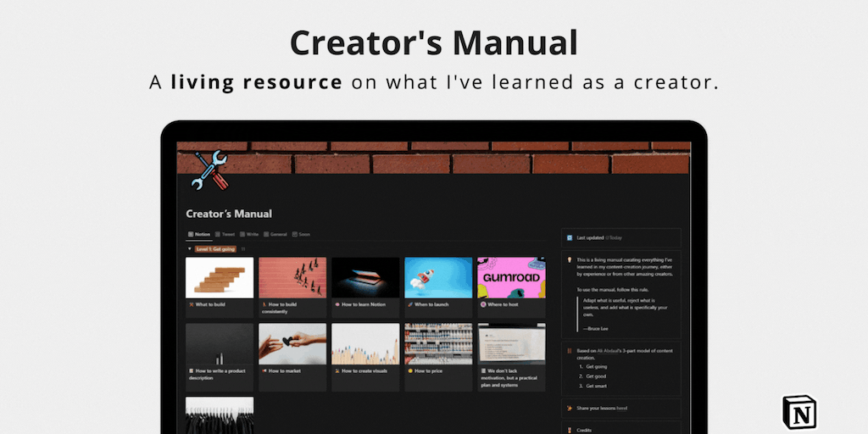The width and height of the screenshot is (868, 434).
Task: Click the How to learn Notion title
Action: [x=364, y=304]
